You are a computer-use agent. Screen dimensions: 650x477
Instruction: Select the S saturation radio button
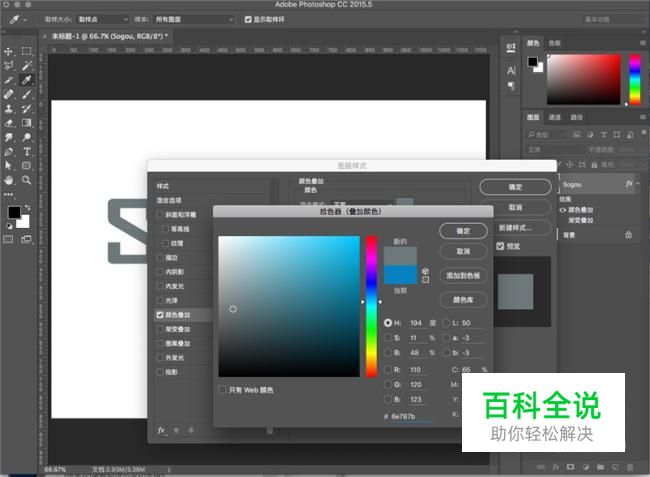(388, 338)
